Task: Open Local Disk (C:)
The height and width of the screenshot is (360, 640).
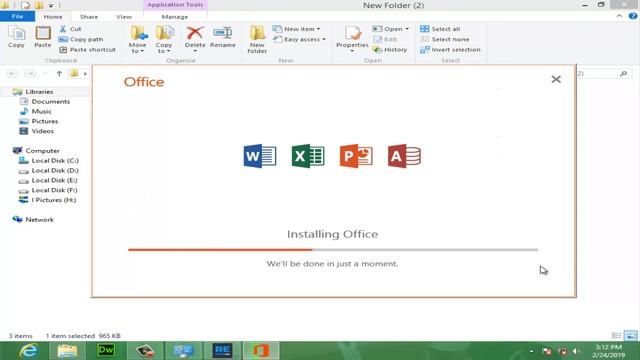Action: 55,160
